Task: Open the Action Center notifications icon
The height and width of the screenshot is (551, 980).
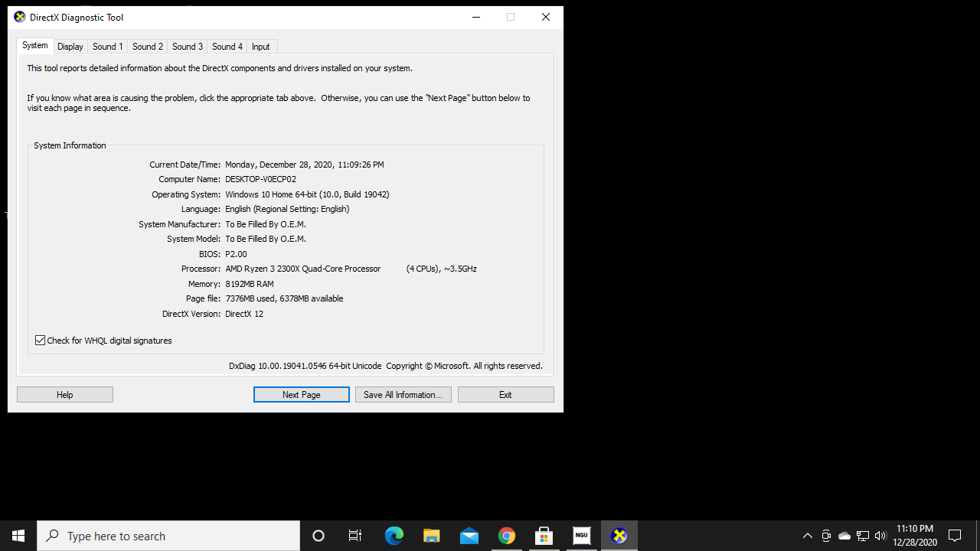Action: click(955, 536)
